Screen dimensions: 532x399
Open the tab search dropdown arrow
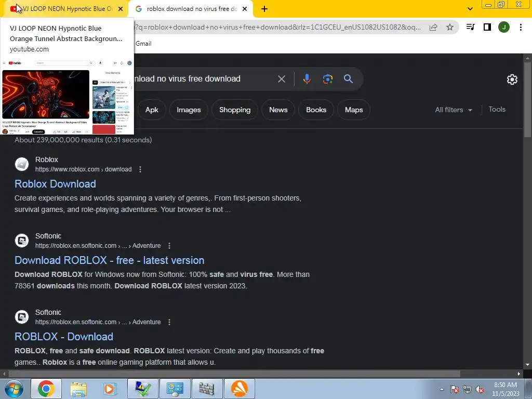click(470, 9)
